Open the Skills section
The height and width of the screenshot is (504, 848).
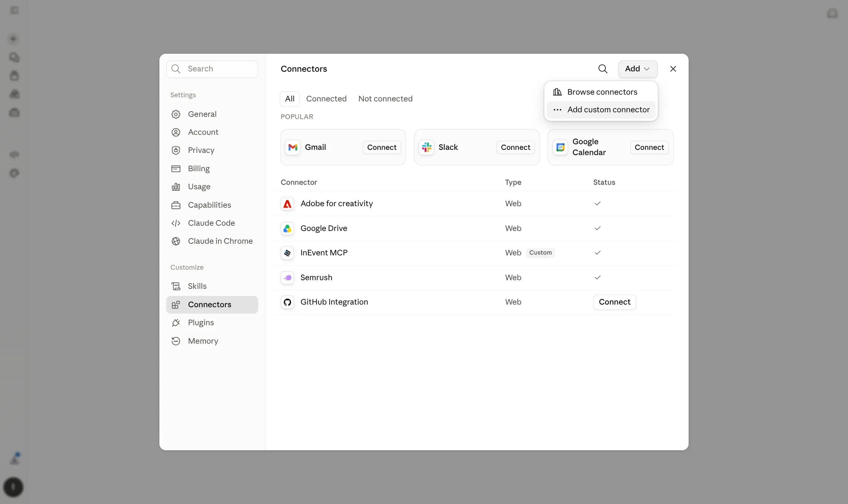212,286
